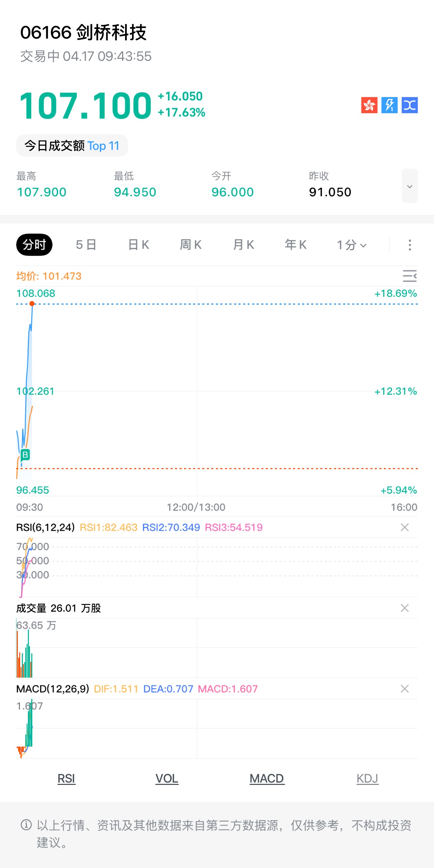Open the chart list settings icon
Viewport: 434px width, 868px height.
point(410,276)
